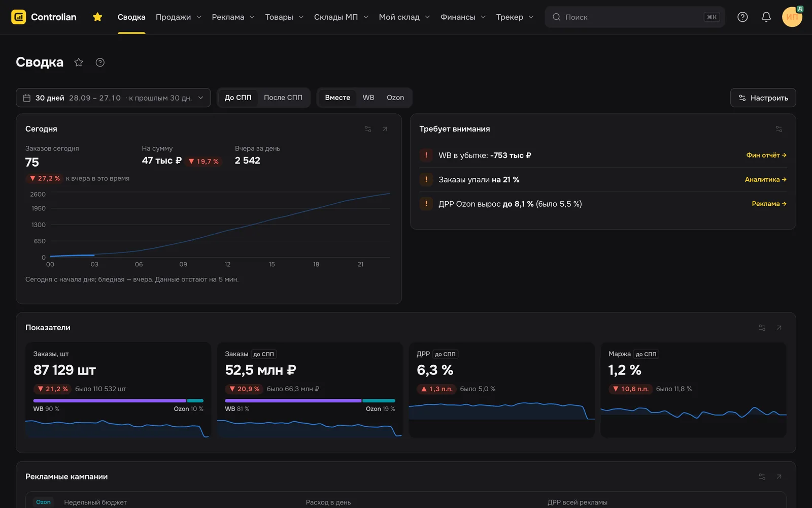The image size is (812, 508).
Task: Click warning icon beside WB в убытке
Action: coord(426,155)
